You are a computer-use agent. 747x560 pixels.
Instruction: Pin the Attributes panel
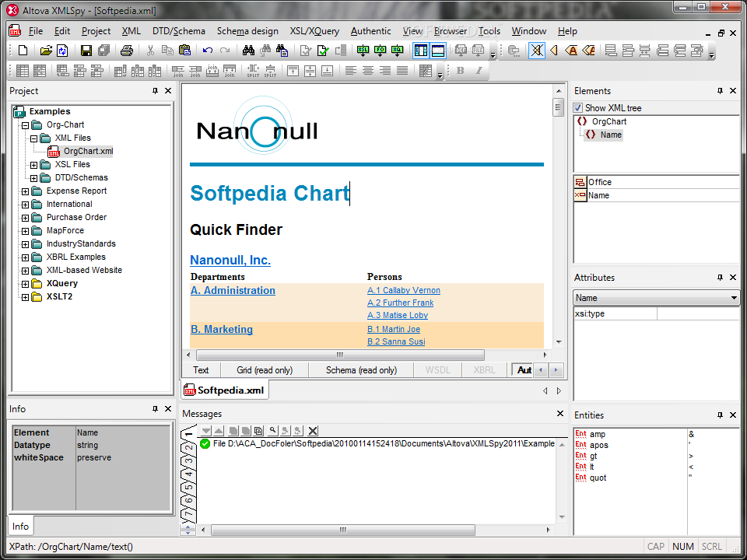coord(721,277)
